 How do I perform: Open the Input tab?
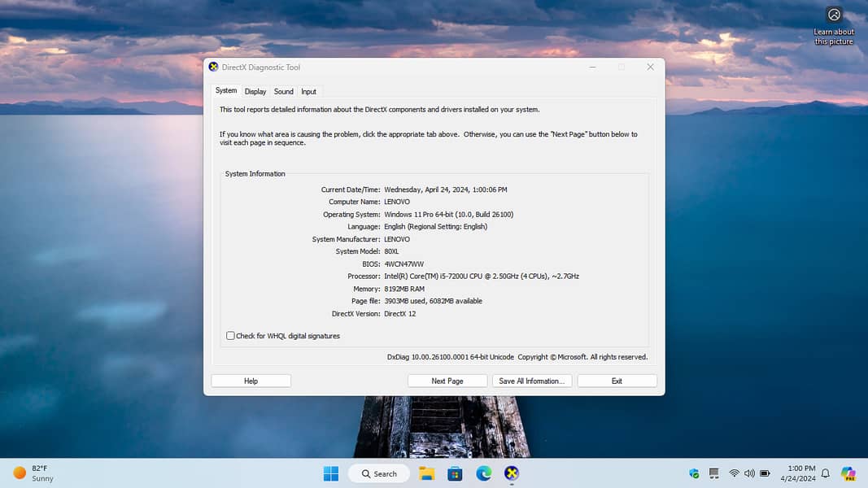click(x=309, y=92)
